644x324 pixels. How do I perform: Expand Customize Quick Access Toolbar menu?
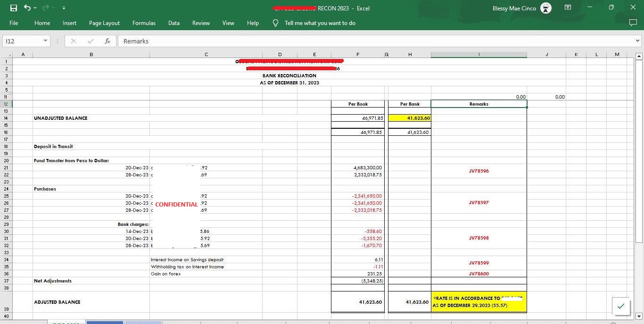click(x=64, y=8)
